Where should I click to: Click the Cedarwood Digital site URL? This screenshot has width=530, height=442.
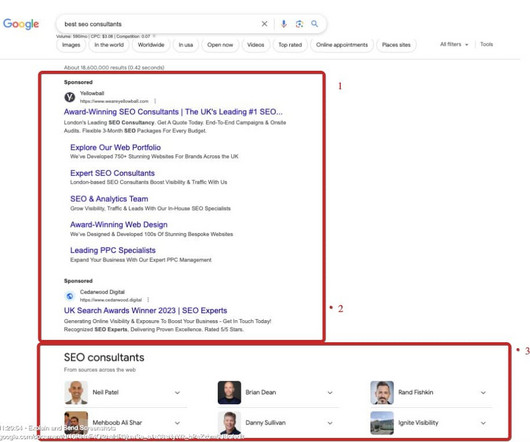click(x=111, y=300)
